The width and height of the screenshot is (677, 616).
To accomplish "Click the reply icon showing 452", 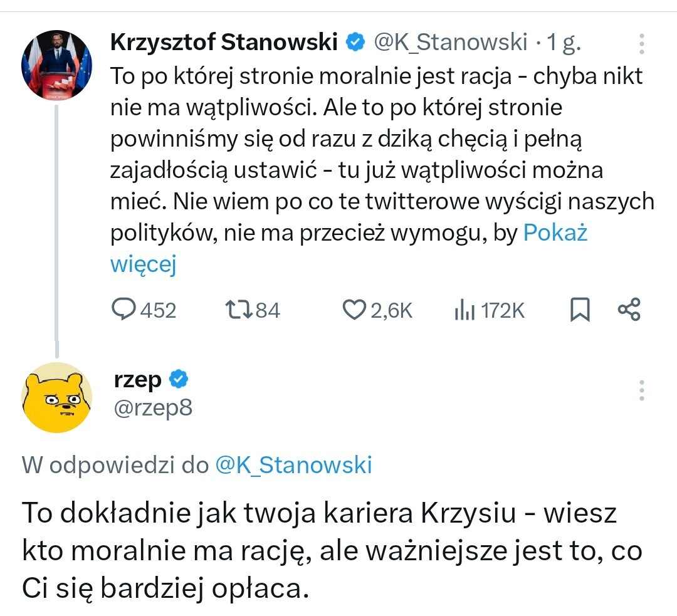I will click(x=124, y=310).
